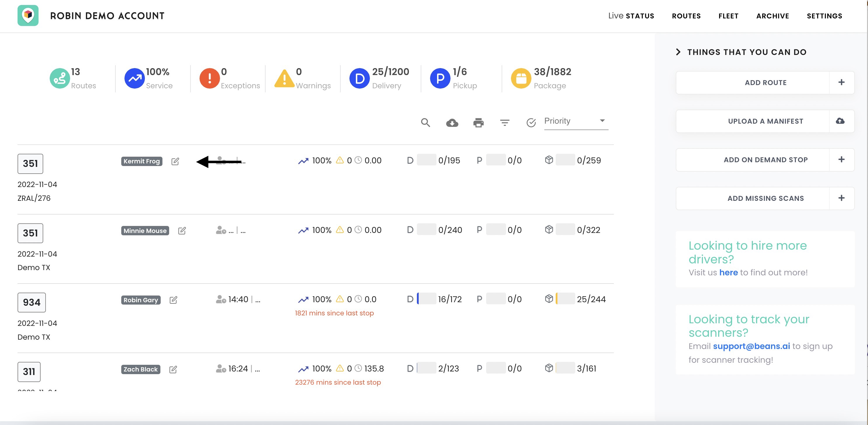868x425 pixels.
Task: Click edit icon next to Kermit Frog
Action: [175, 161]
